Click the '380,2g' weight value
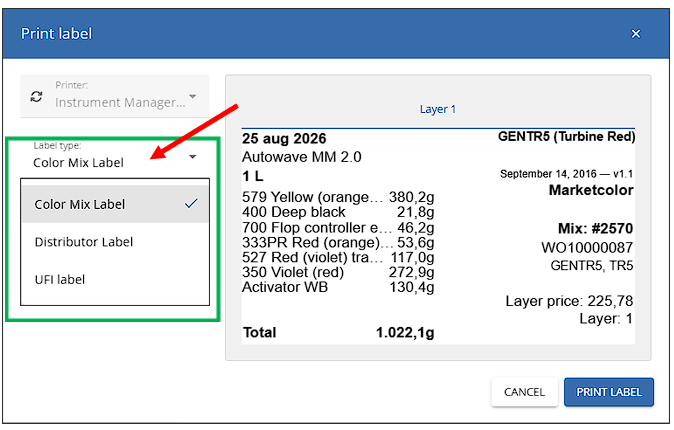Image resolution: width=674 pixels, height=430 pixels. (x=411, y=197)
